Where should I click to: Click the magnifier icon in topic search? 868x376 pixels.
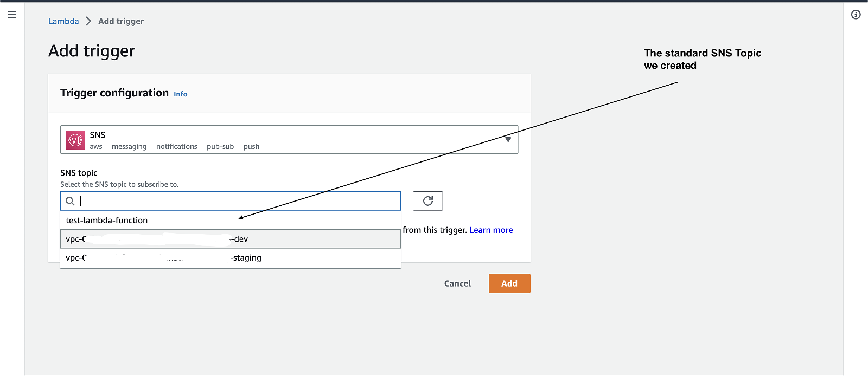tap(70, 201)
